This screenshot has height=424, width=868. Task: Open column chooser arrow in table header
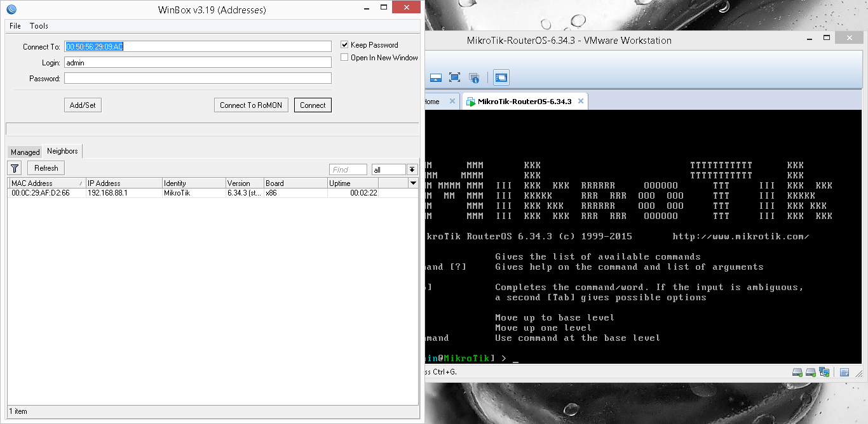pyautogui.click(x=413, y=183)
